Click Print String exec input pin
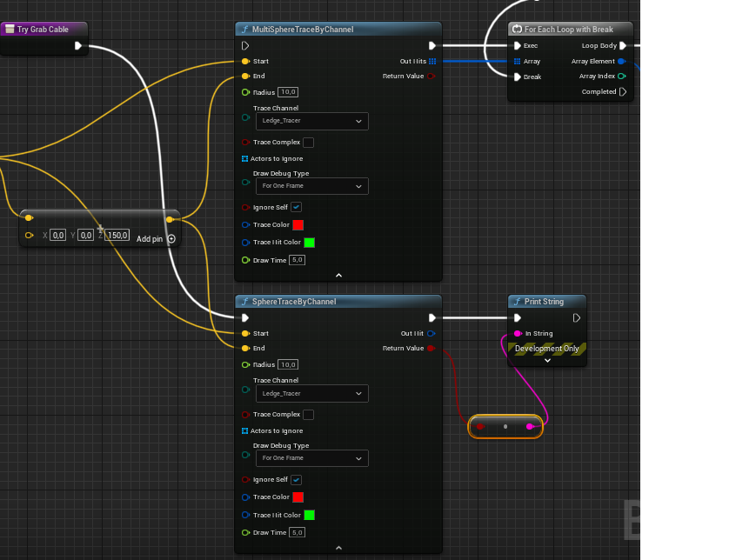 tap(518, 318)
